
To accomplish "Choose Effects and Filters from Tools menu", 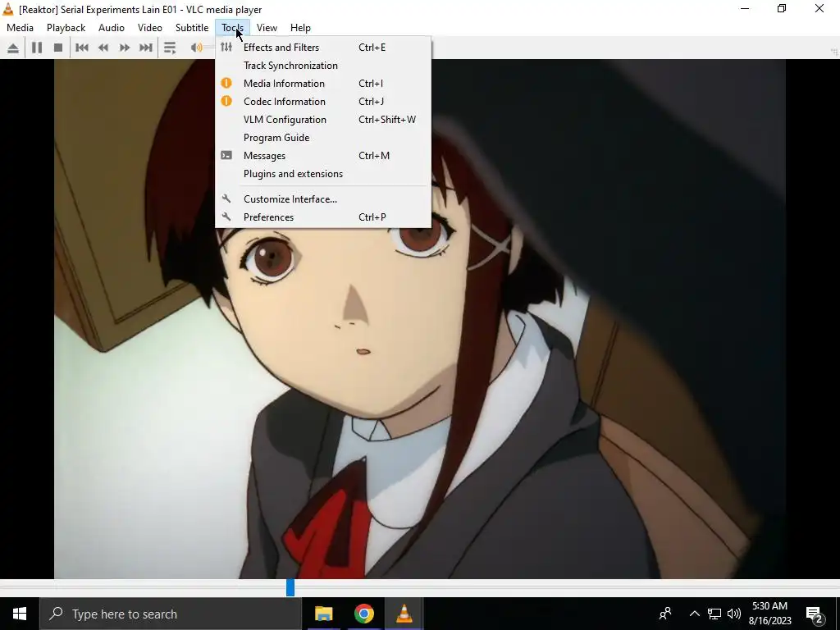I will [323, 47].
